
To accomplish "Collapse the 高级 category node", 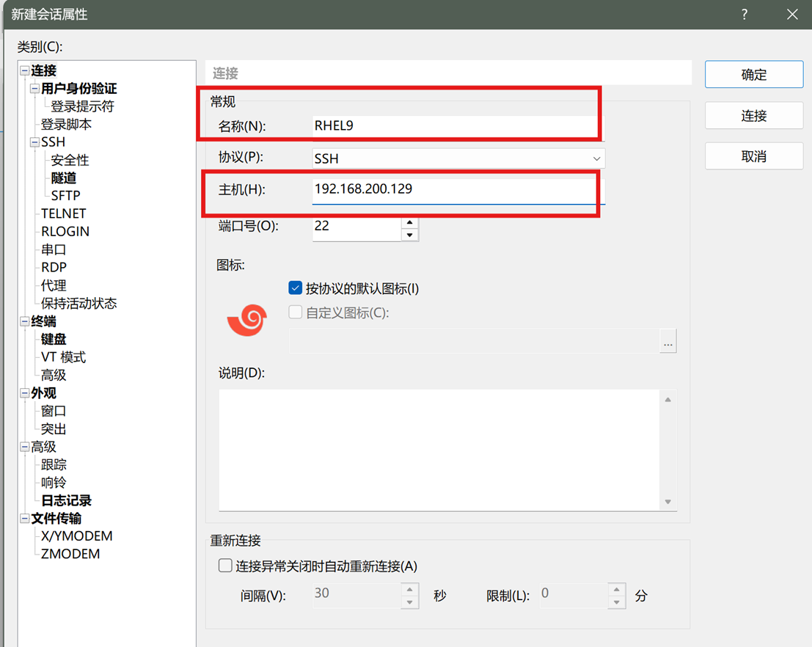I will tap(24, 447).
